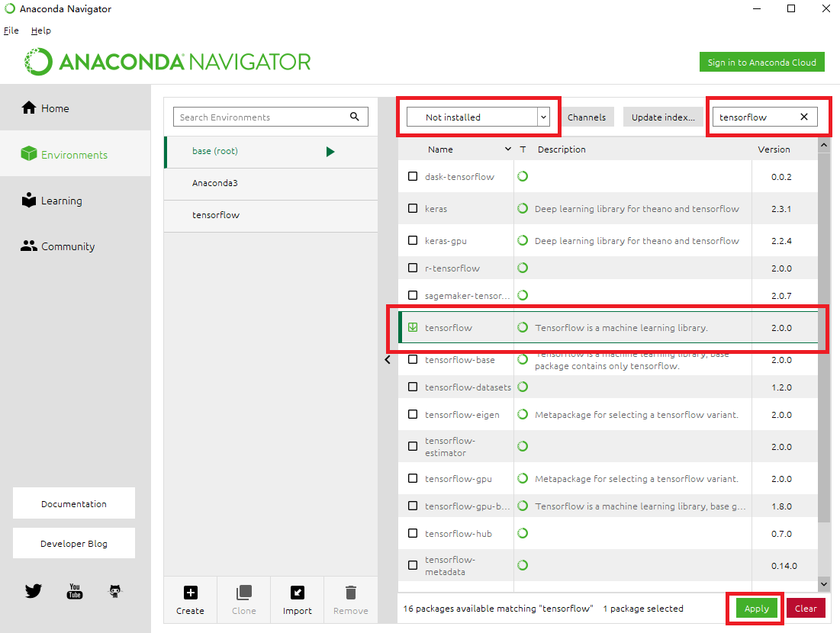This screenshot has height=633, width=840.
Task: Check the tensorflow-eigen package checkbox
Action: [413, 414]
